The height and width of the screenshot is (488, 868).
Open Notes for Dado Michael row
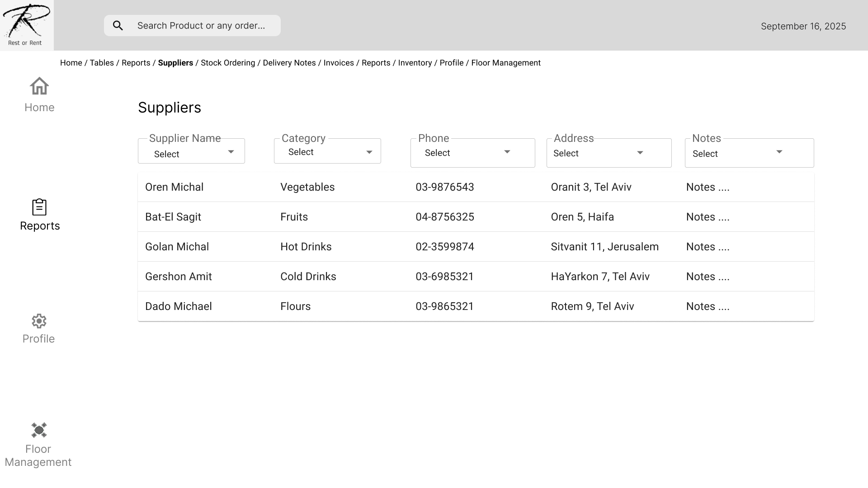[x=708, y=306]
